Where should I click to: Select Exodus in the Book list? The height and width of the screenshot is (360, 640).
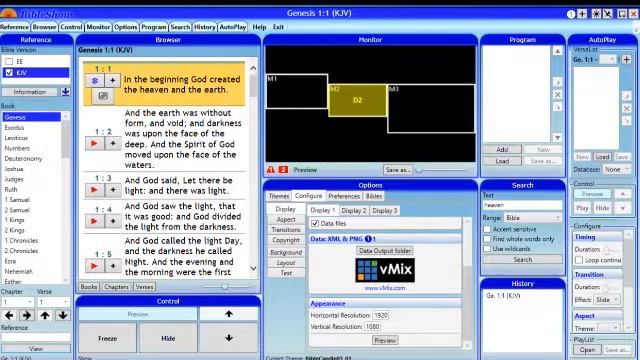click(x=32, y=128)
